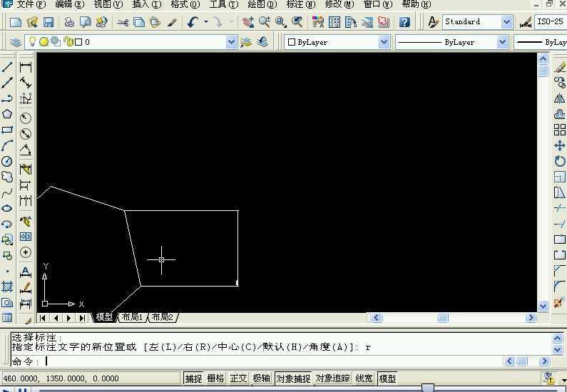Toggle 模型 space button in status bar
This screenshot has width=567, height=392.
click(x=387, y=378)
